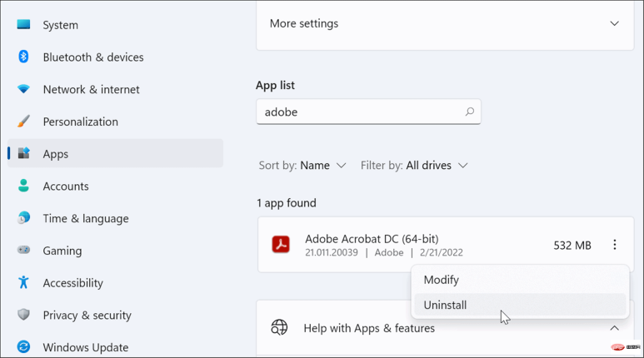This screenshot has height=358, width=644.
Task: Click the Accounts person icon
Action: point(23,186)
